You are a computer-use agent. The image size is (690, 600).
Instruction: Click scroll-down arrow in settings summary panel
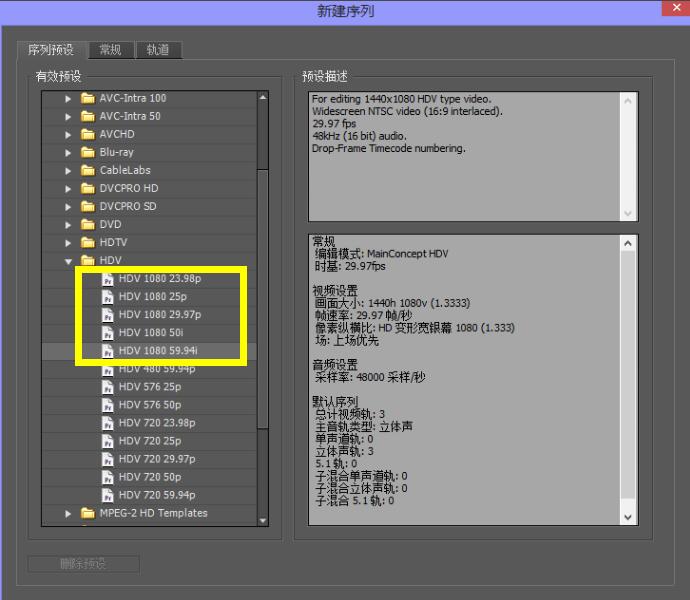point(628,517)
